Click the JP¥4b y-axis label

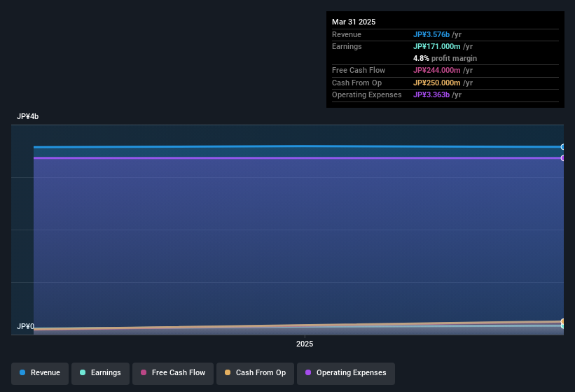click(x=27, y=116)
